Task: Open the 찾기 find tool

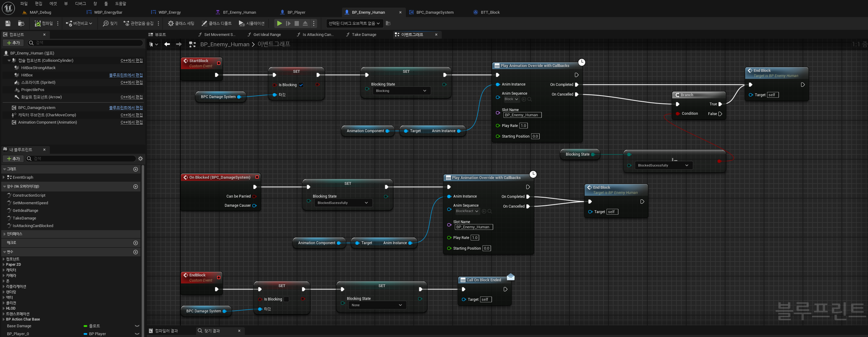Action: pos(110,23)
